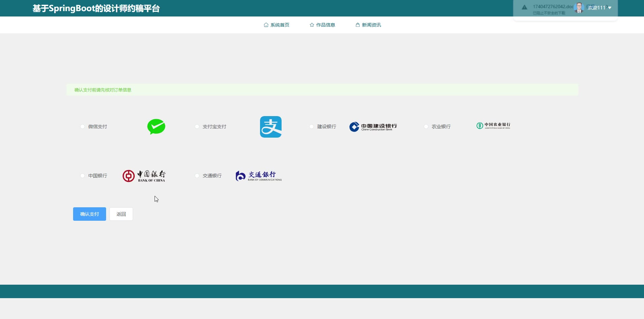Click the 1740472762042.doc download file name
Viewport: 644px width, 319px height.
click(x=553, y=6)
